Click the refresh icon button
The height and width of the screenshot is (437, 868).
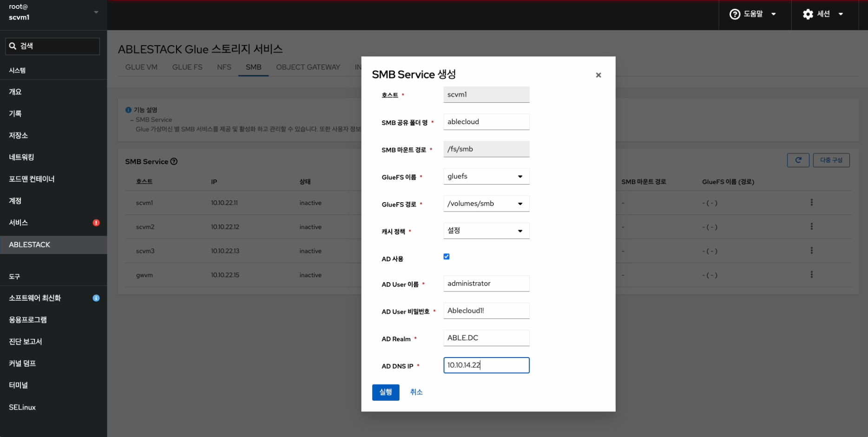point(798,160)
